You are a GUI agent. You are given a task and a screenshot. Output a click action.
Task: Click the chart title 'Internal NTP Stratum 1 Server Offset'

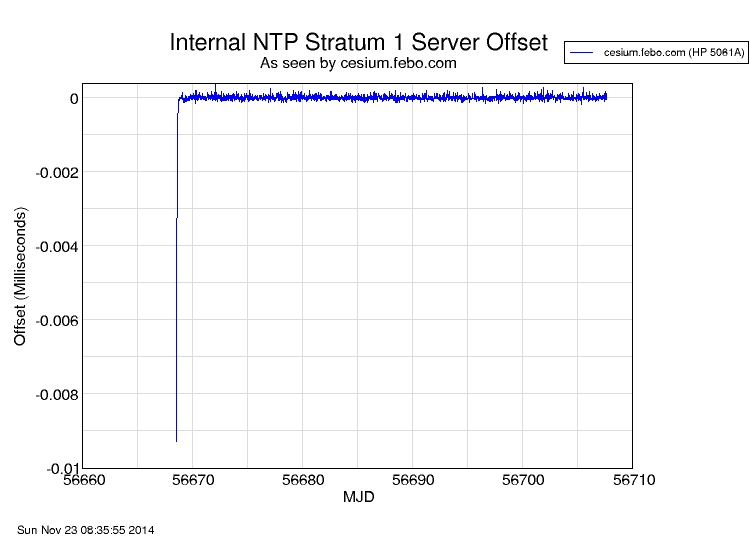358,42
